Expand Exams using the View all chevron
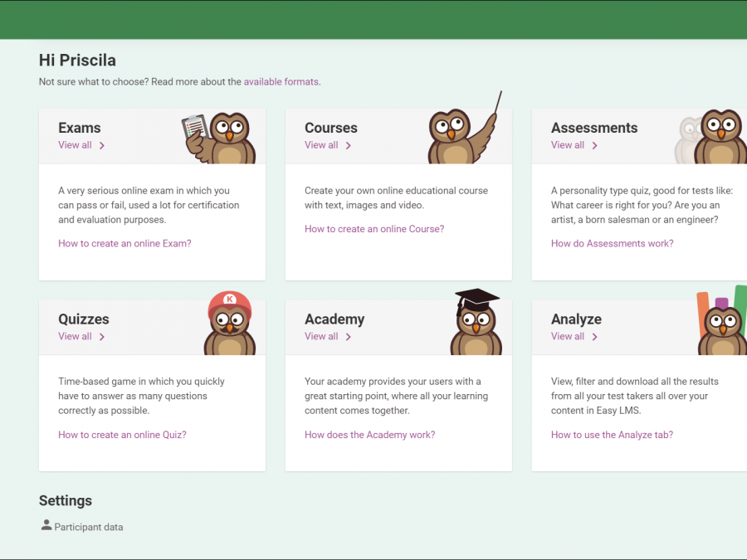 coord(102,146)
